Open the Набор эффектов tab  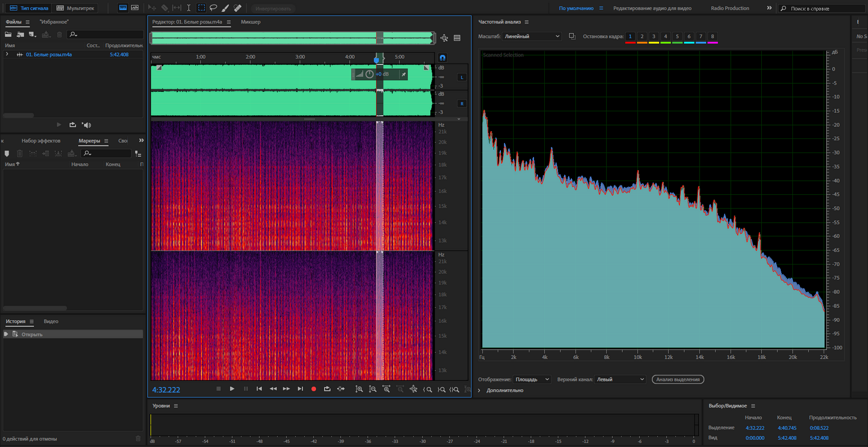point(41,140)
